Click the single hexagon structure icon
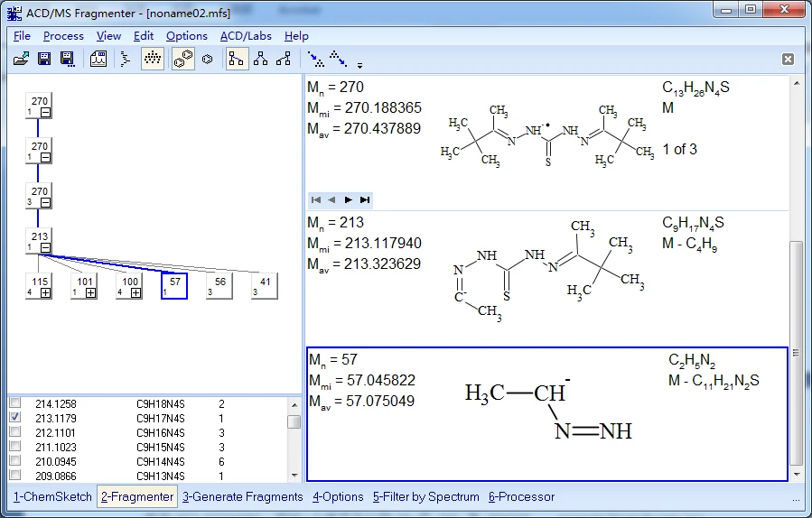The image size is (812, 518). 208,59
